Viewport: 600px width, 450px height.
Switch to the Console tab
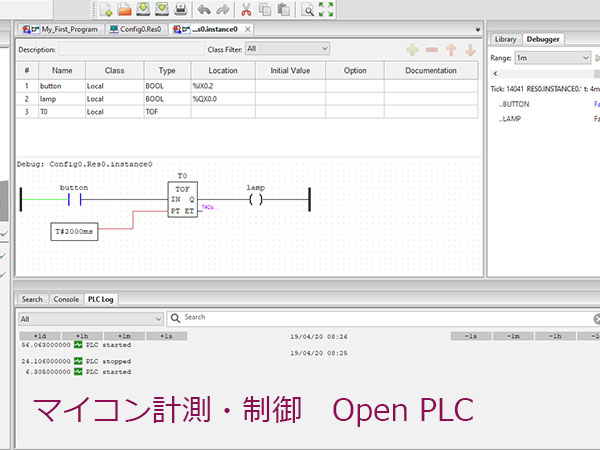(66, 299)
